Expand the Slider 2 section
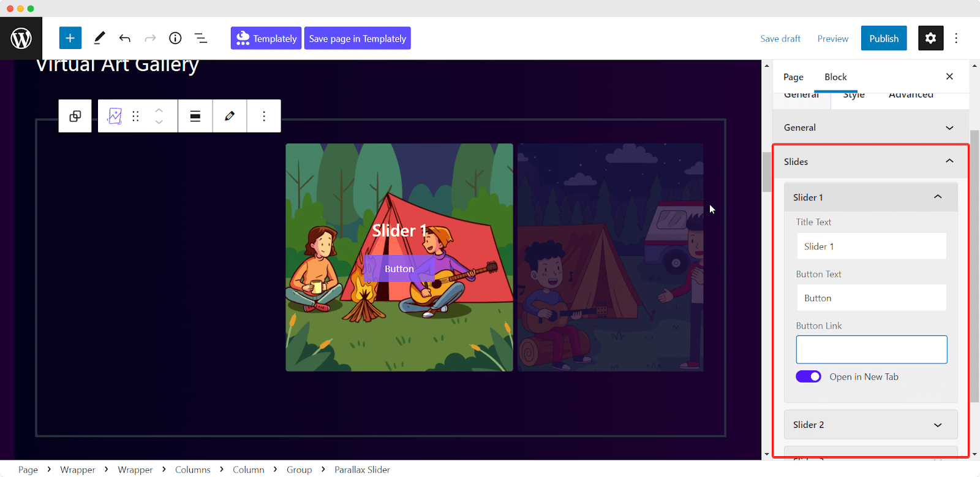The height and width of the screenshot is (477, 980). (x=870, y=424)
